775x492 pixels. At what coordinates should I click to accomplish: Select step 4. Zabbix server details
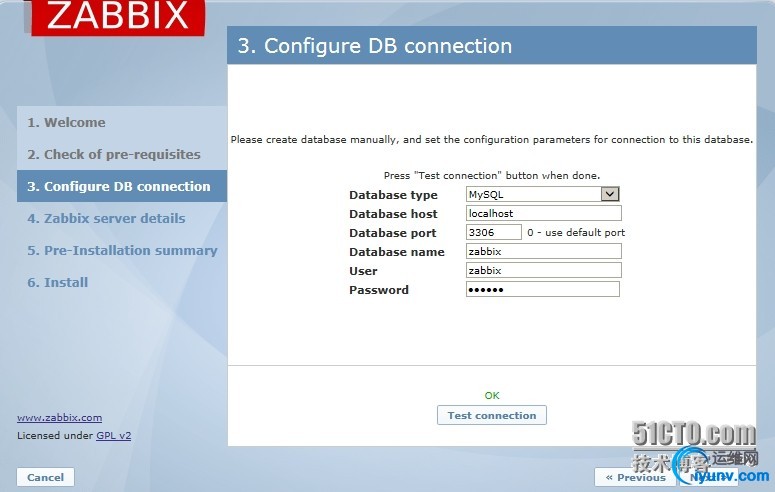pos(106,218)
